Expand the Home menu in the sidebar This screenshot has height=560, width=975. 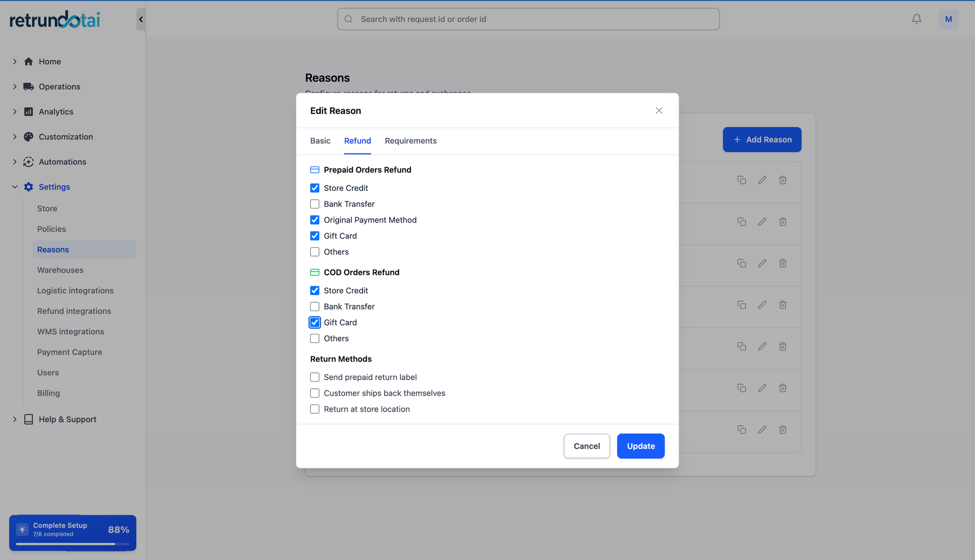click(14, 61)
